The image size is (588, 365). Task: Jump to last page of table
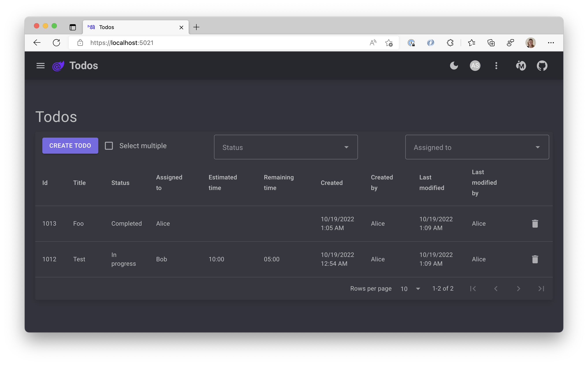[541, 288]
